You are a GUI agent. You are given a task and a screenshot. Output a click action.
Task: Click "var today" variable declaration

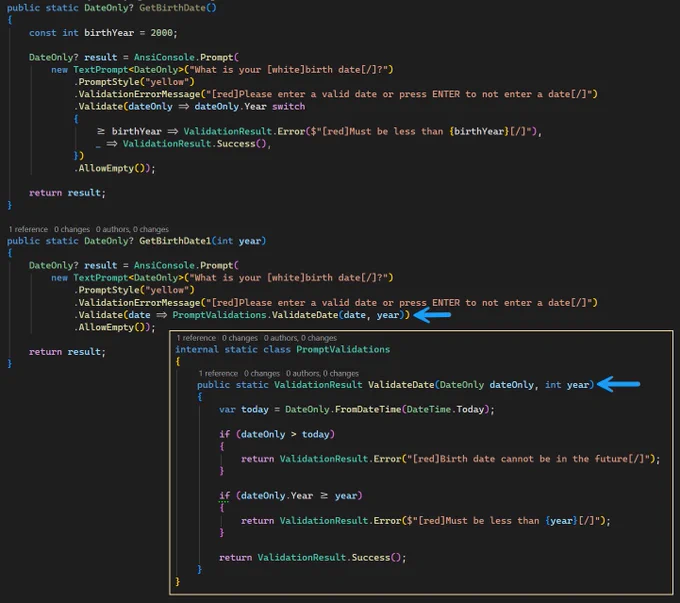click(244, 409)
